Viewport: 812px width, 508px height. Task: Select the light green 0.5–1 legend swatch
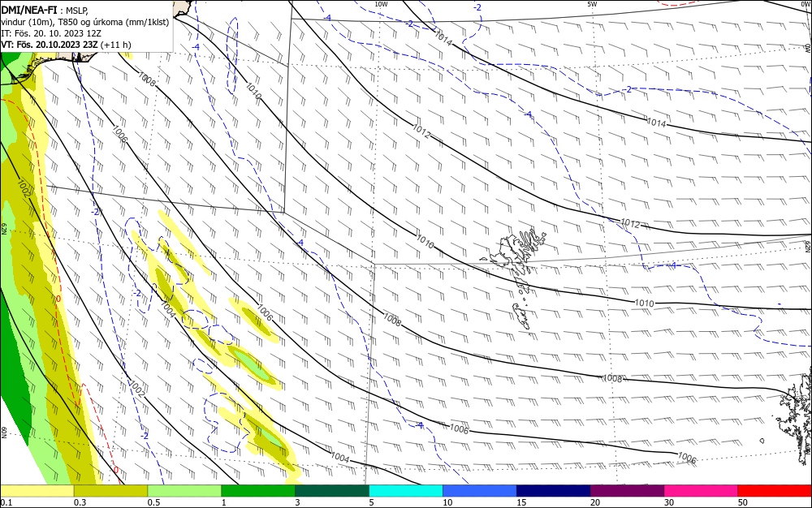pyautogui.click(x=184, y=491)
